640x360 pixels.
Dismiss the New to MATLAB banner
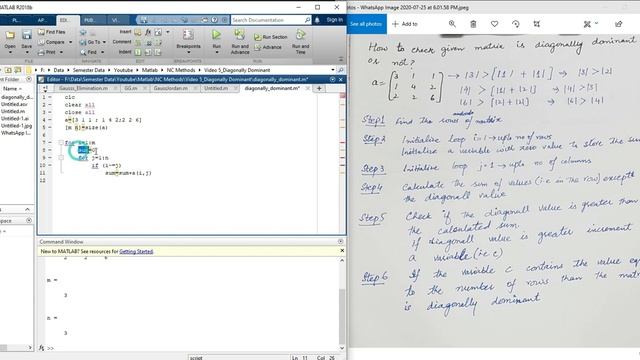[x=342, y=251]
